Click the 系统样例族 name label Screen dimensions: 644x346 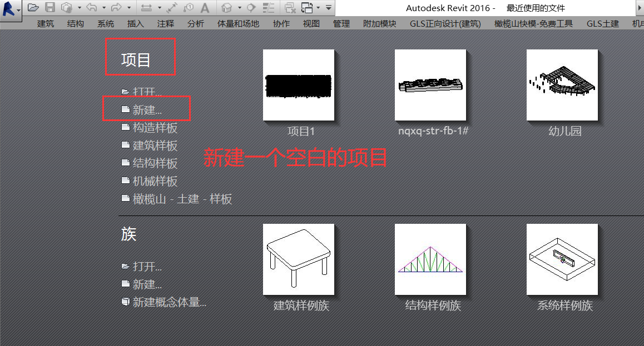(x=565, y=305)
